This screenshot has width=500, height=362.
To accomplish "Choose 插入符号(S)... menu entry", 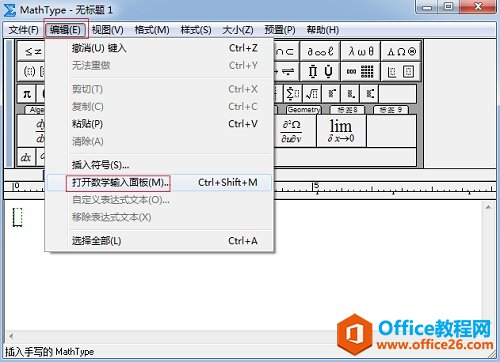I will click(159, 165).
